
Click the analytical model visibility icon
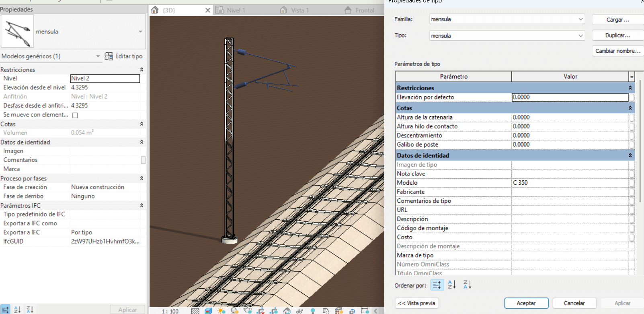339,311
